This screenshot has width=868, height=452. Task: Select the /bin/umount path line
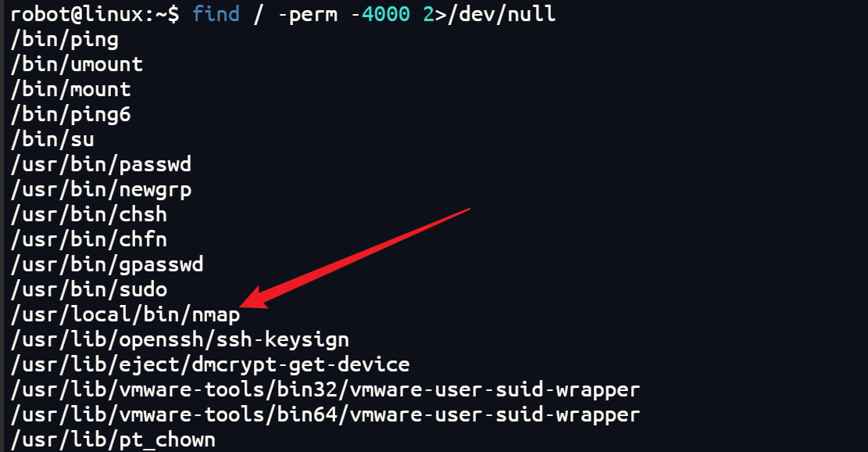click(x=77, y=64)
